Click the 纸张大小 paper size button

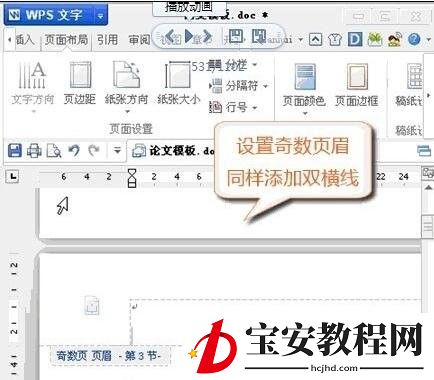point(179,84)
